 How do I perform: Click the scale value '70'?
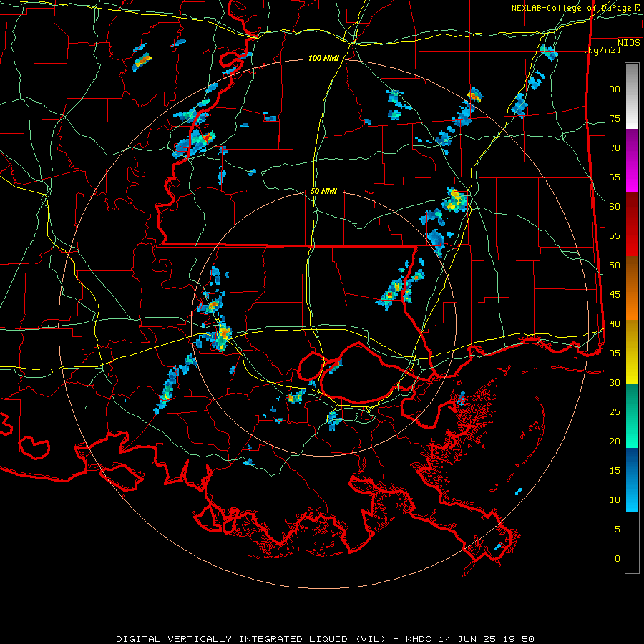615,148
